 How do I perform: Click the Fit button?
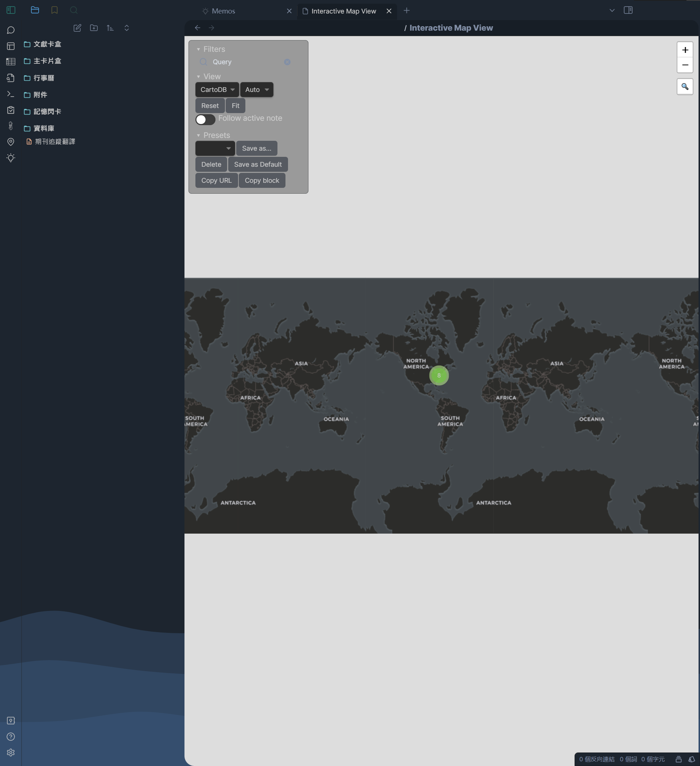pos(236,105)
